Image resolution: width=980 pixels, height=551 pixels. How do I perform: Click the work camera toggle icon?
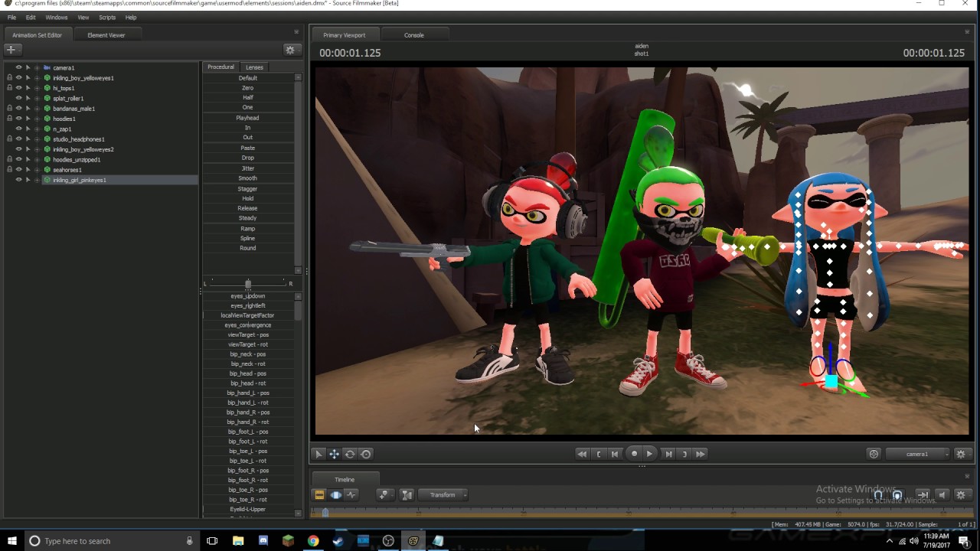[x=874, y=454]
